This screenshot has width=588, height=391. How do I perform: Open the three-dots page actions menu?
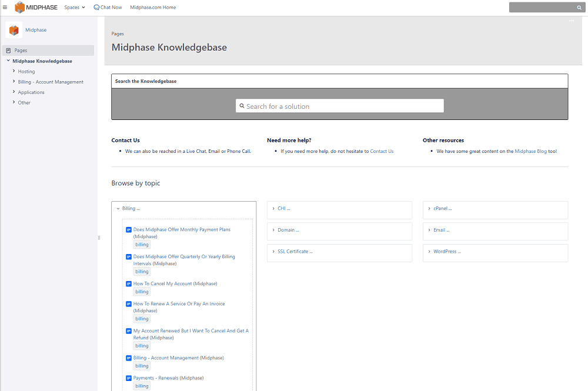pyautogui.click(x=572, y=21)
